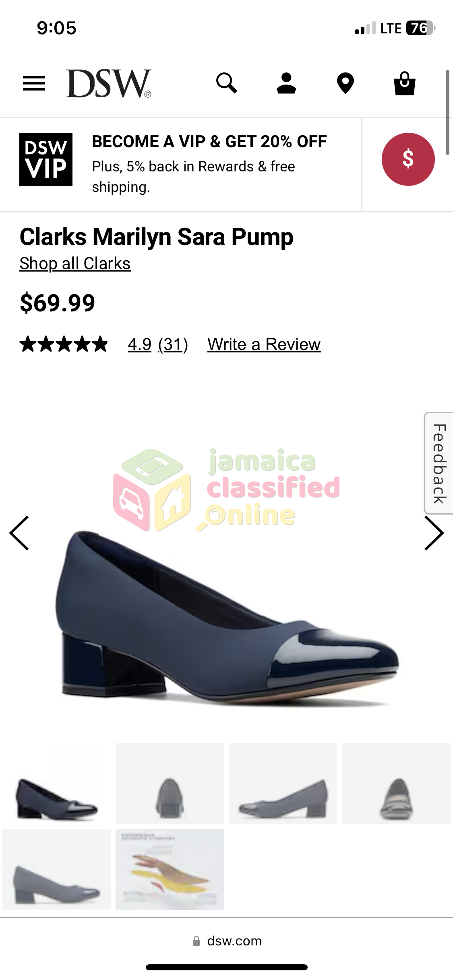
Task: Select the side profile shoe thumbnail
Action: tap(283, 783)
